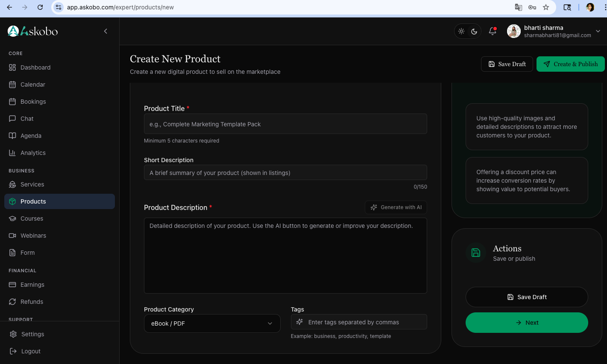Open the Webinars section
The height and width of the screenshot is (364, 607).
[33, 236]
